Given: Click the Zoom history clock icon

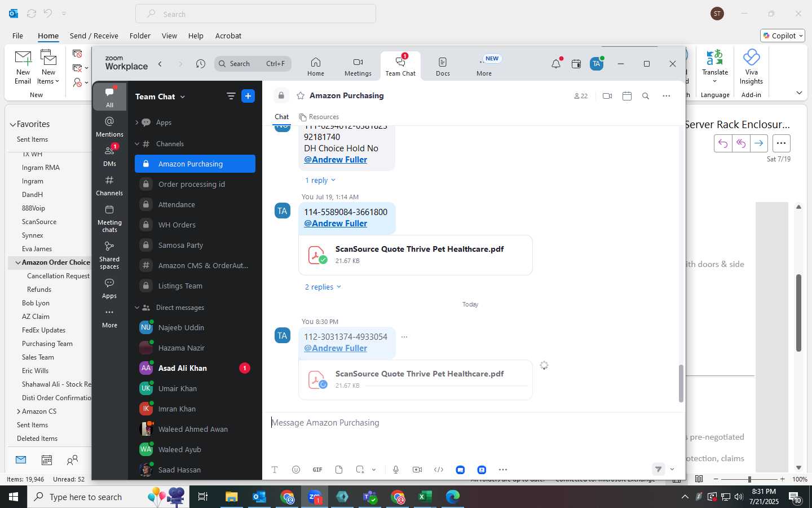Looking at the screenshot, I should [200, 64].
